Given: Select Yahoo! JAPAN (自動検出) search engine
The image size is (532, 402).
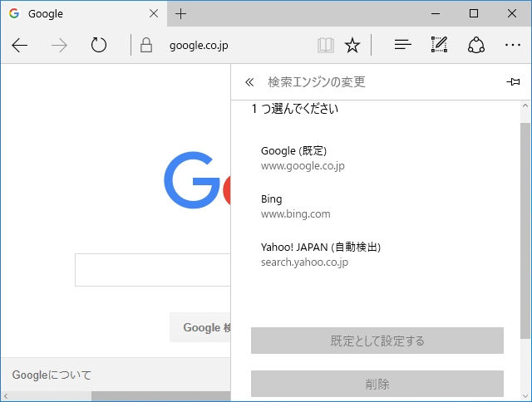Looking at the screenshot, I should coord(376,254).
